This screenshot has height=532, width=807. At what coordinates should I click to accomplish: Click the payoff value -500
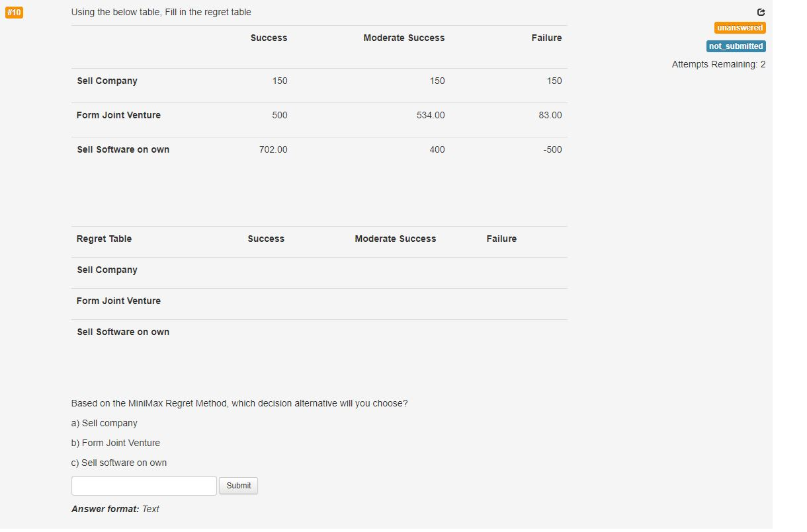pyautogui.click(x=552, y=149)
